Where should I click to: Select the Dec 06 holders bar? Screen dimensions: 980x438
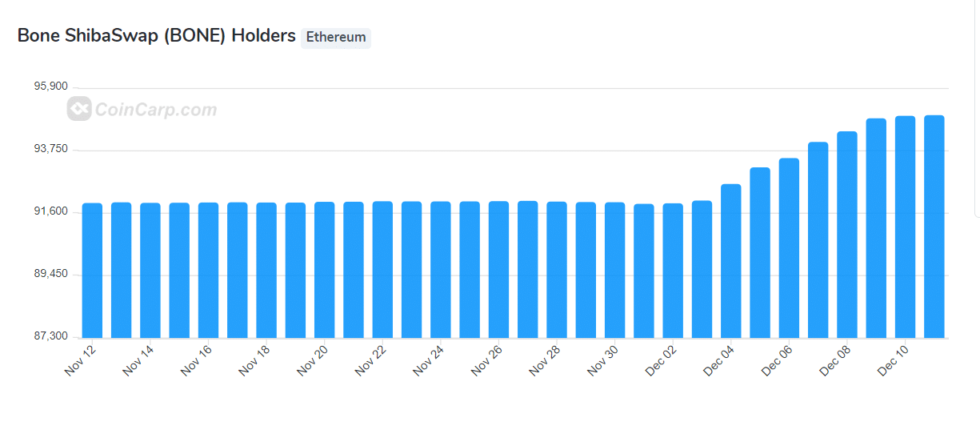point(789,248)
